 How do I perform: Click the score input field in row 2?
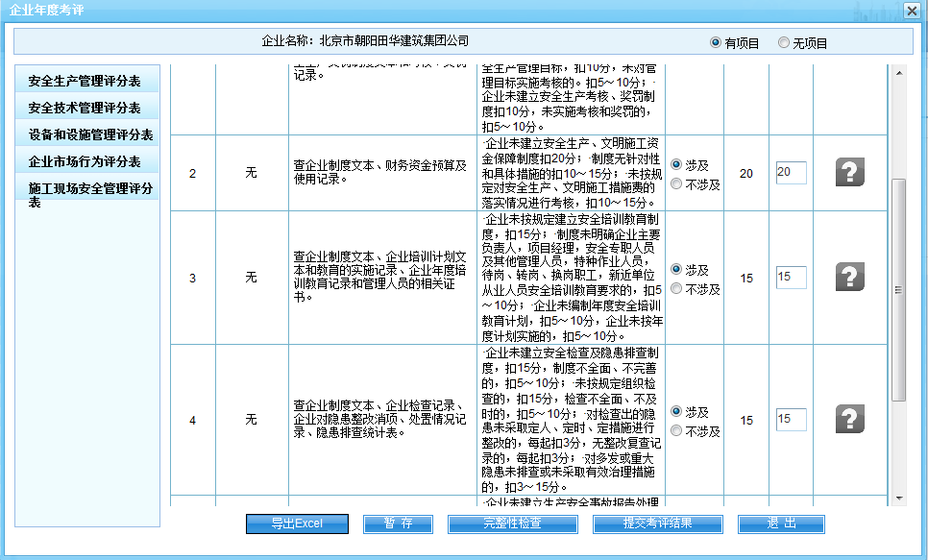[790, 173]
